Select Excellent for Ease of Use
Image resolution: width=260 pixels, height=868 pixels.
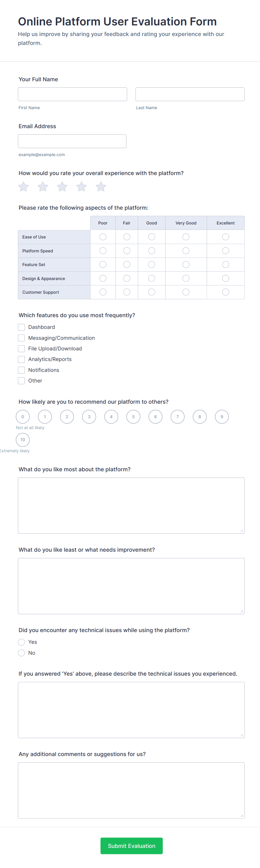pyautogui.click(x=226, y=237)
